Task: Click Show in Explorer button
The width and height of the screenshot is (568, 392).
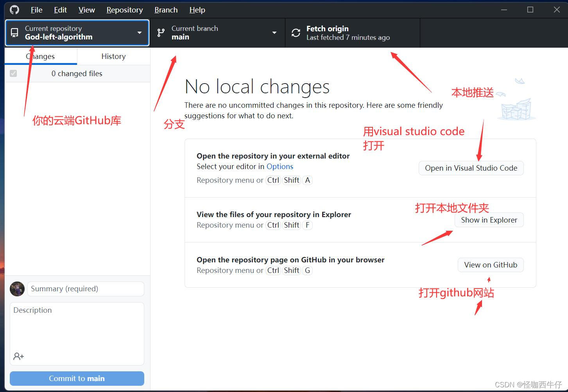Action: tap(489, 220)
